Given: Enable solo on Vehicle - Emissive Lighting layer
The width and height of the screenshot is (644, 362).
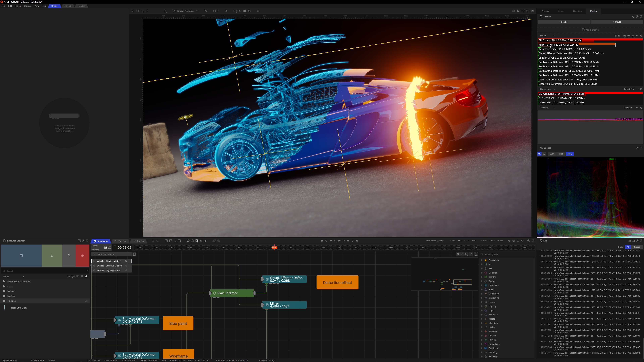Looking at the screenshot, I should (x=126, y=266).
